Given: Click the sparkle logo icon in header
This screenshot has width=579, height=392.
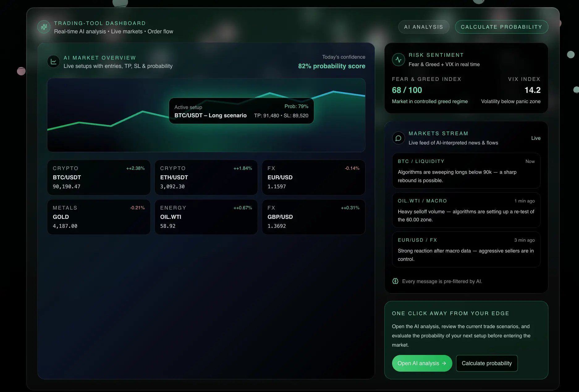Looking at the screenshot, I should pos(44,27).
